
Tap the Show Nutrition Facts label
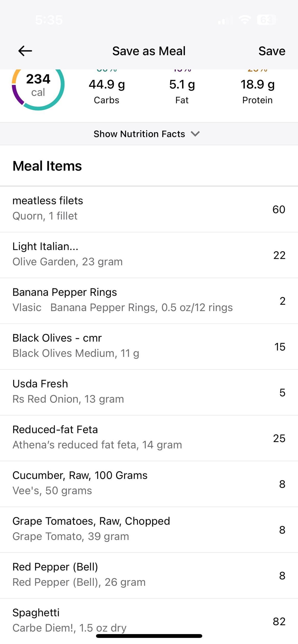coord(139,134)
